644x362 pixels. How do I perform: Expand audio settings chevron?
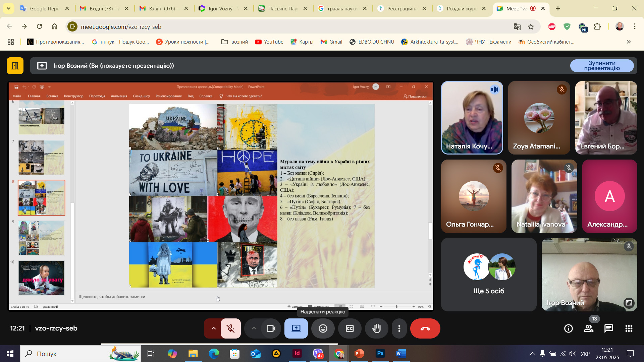pos(213,328)
